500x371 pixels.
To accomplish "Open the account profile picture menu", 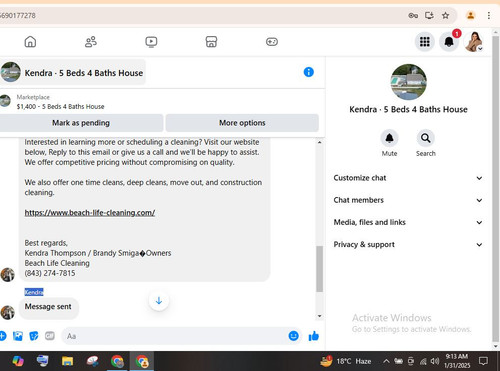I will point(474,42).
